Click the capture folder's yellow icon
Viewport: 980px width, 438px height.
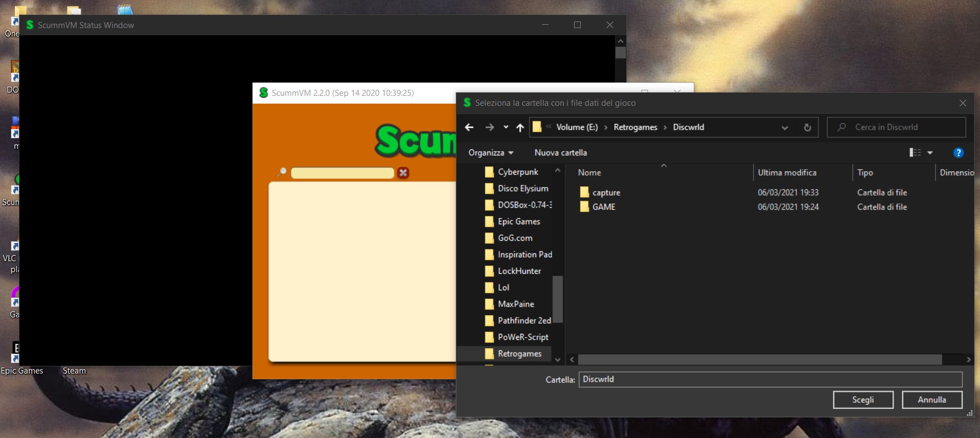click(x=584, y=192)
